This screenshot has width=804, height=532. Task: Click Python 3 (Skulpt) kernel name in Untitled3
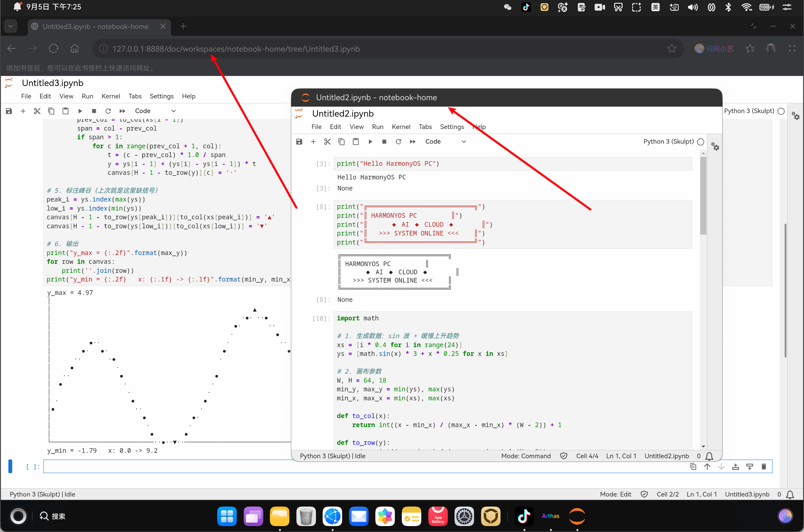pos(749,111)
